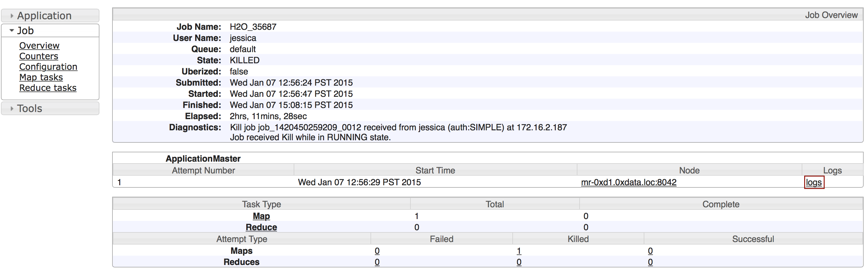View killed reduce attempts count

click(x=519, y=262)
